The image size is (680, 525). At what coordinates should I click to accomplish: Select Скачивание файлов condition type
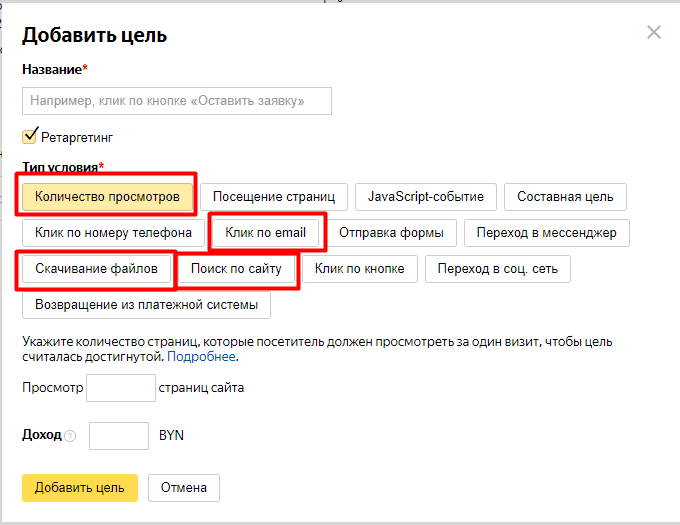96,269
